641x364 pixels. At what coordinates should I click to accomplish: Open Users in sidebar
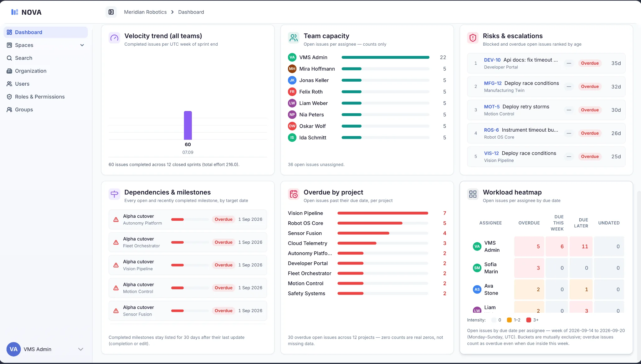(x=46, y=84)
